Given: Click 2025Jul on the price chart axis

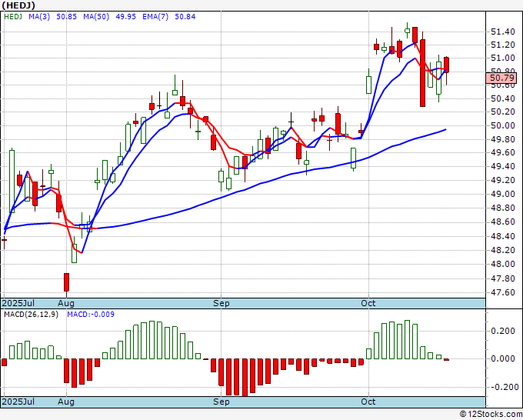Looking at the screenshot, I should coord(18,303).
